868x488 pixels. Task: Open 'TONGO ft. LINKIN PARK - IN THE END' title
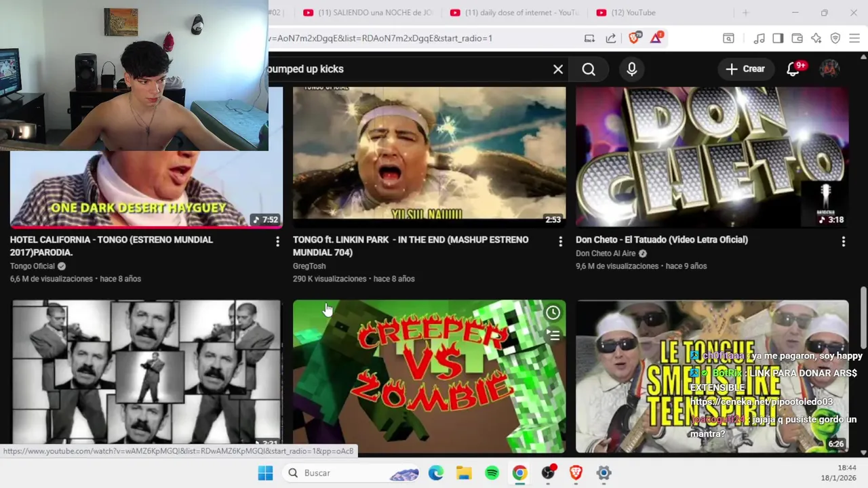pyautogui.click(x=410, y=246)
